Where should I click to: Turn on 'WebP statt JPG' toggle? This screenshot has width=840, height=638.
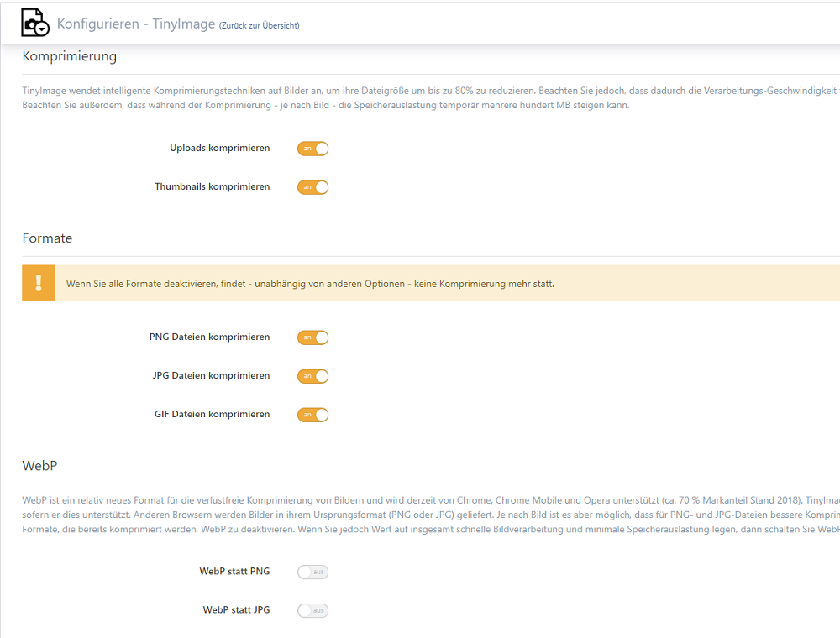[312, 610]
